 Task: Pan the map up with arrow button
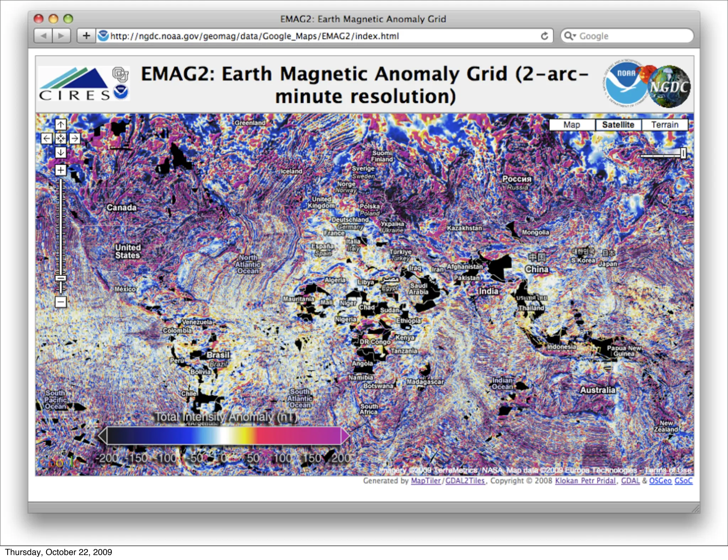pos(61,125)
